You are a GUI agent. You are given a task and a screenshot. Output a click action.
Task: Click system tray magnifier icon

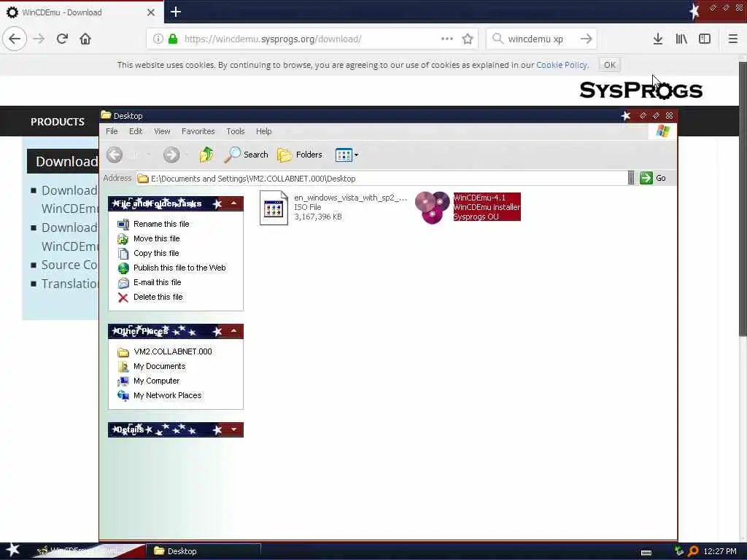(693, 551)
